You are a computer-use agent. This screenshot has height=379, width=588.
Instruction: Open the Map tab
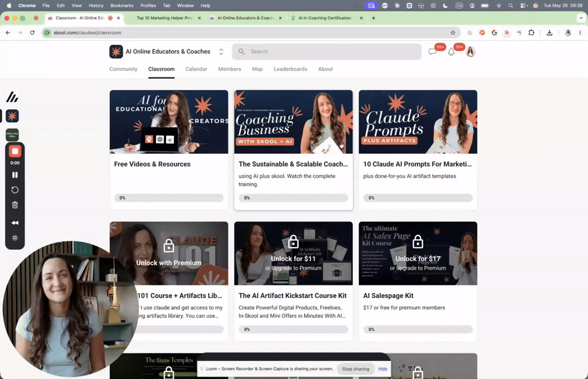tap(257, 69)
